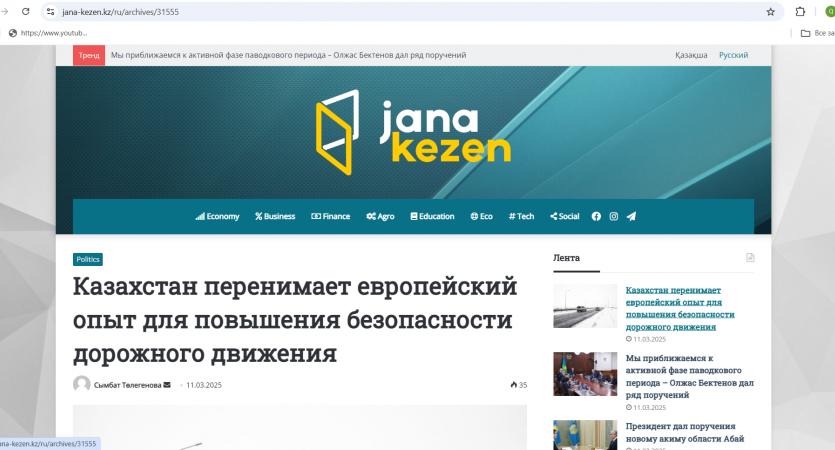Open the Agro menu section
The width and height of the screenshot is (835, 450).
coord(380,216)
